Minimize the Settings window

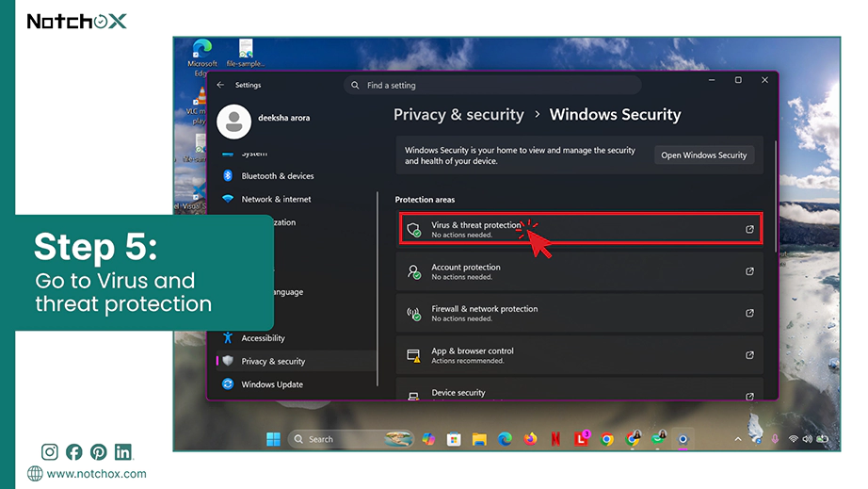tap(712, 80)
